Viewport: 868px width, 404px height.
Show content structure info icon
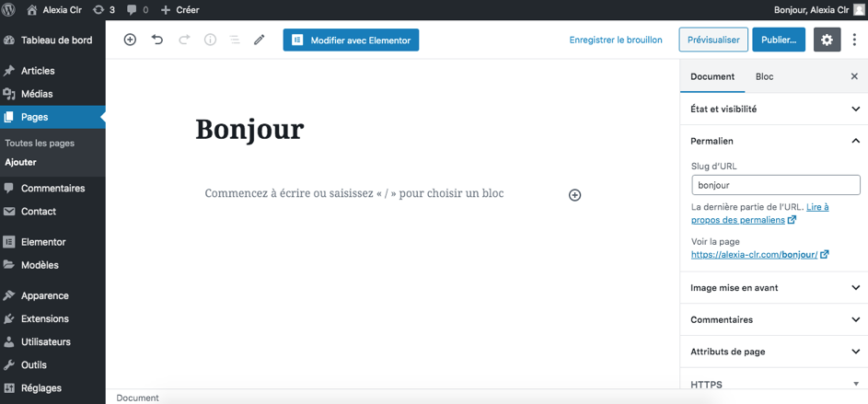[x=211, y=40]
